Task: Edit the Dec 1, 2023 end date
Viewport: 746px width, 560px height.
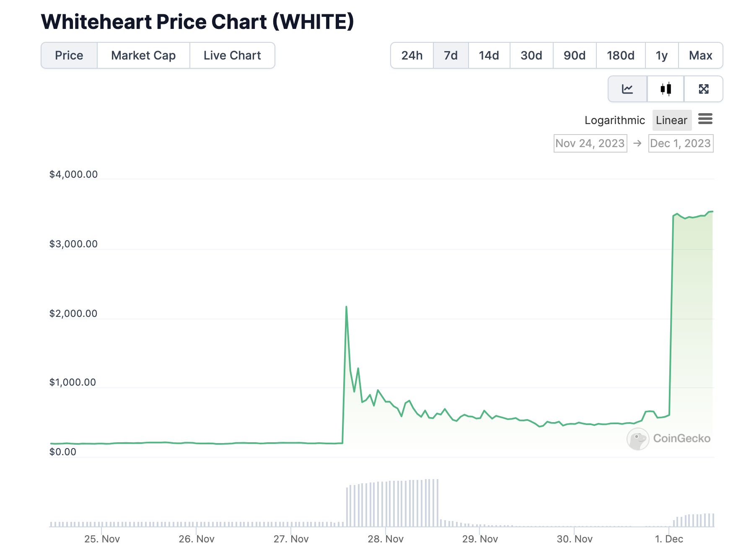Action: 680,143
